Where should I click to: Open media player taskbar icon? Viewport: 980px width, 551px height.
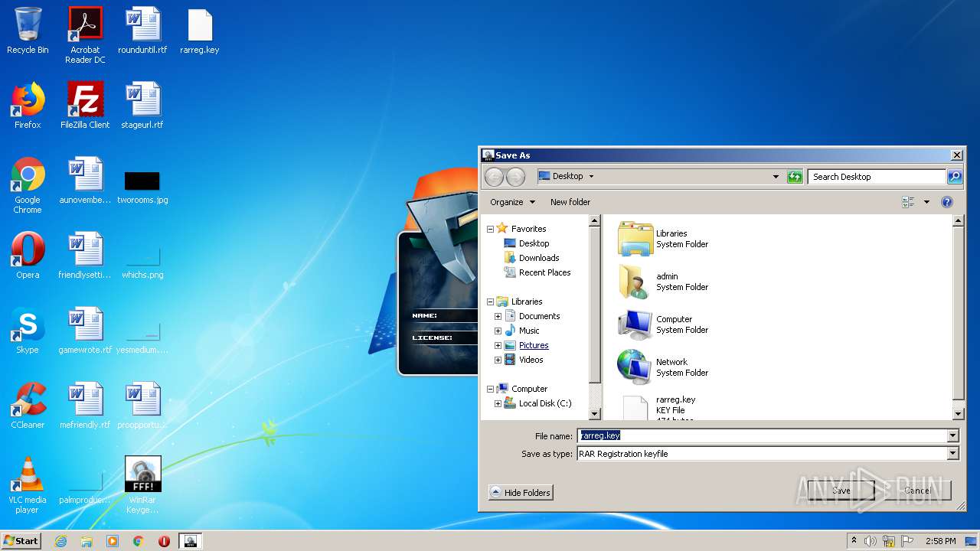113,541
